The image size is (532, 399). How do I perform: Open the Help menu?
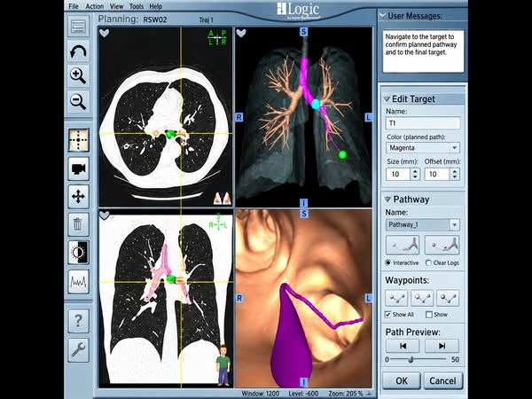156,6
